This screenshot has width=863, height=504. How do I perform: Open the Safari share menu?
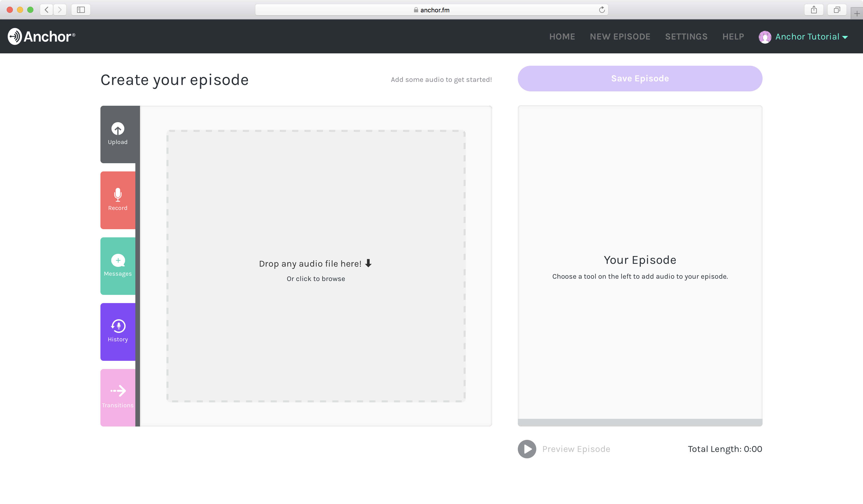(814, 10)
